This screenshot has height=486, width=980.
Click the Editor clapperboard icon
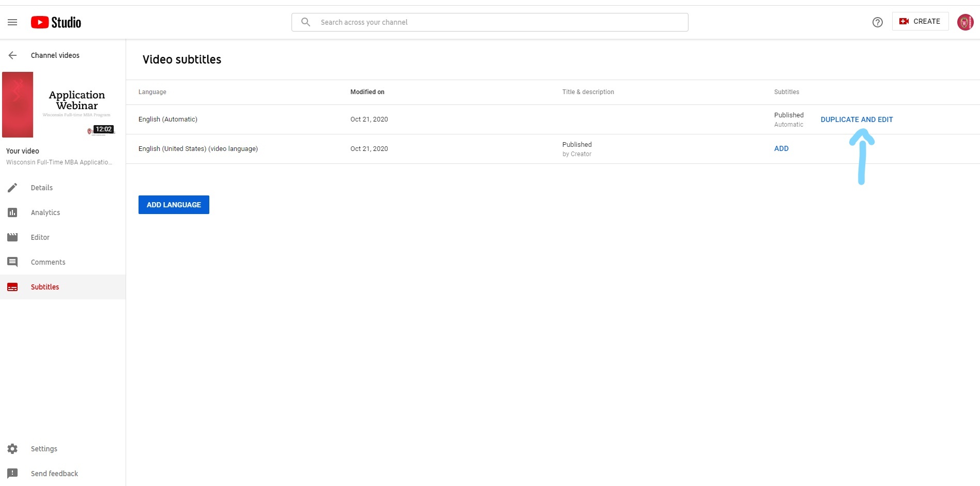pyautogui.click(x=12, y=237)
